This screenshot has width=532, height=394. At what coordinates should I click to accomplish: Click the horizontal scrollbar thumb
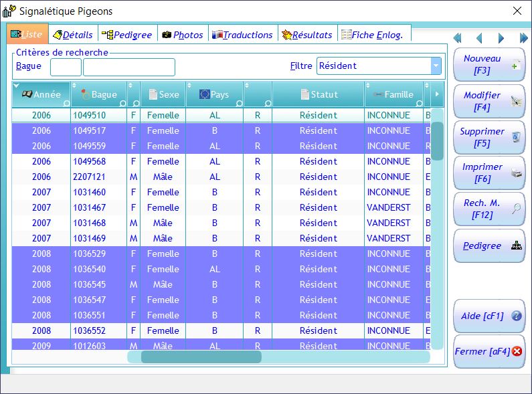coord(201,357)
